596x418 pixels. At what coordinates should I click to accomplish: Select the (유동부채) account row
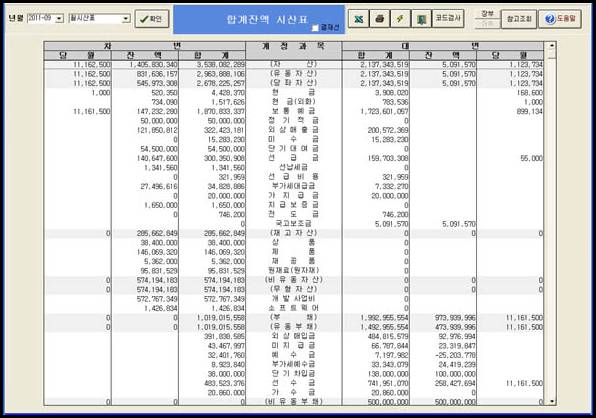[293, 327]
